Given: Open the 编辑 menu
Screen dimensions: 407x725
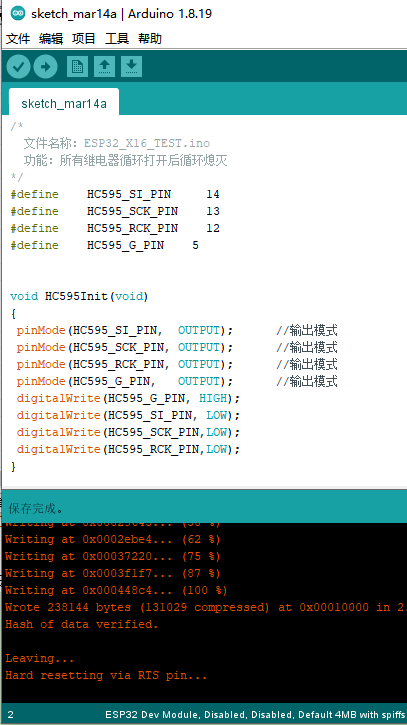Looking at the screenshot, I should 51,39.
